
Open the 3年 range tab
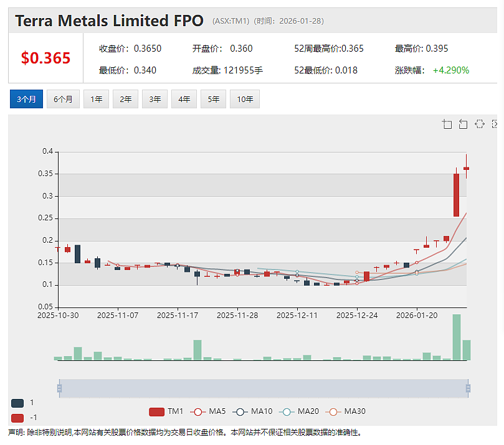point(155,99)
